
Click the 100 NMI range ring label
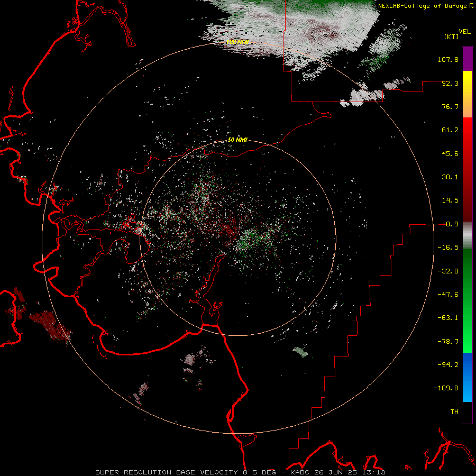coord(237,42)
